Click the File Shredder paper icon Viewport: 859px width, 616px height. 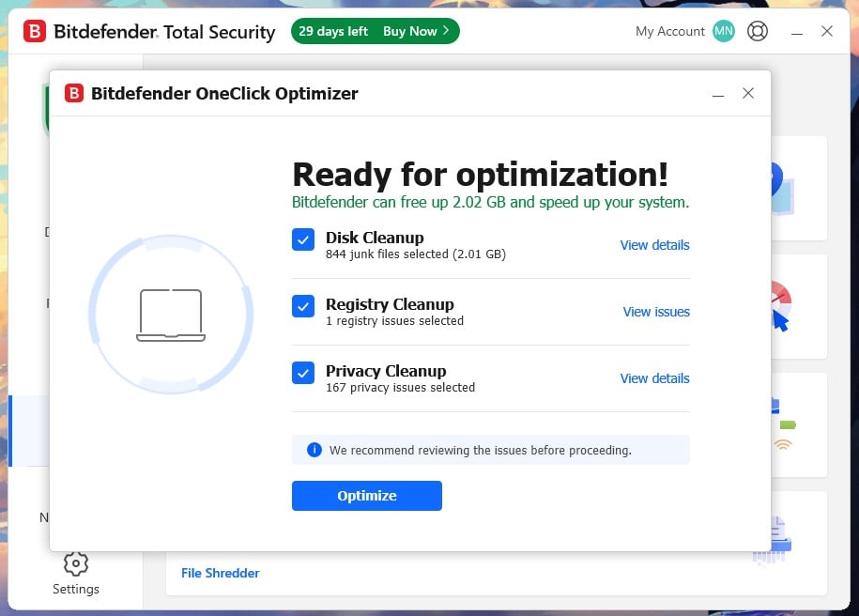click(772, 540)
